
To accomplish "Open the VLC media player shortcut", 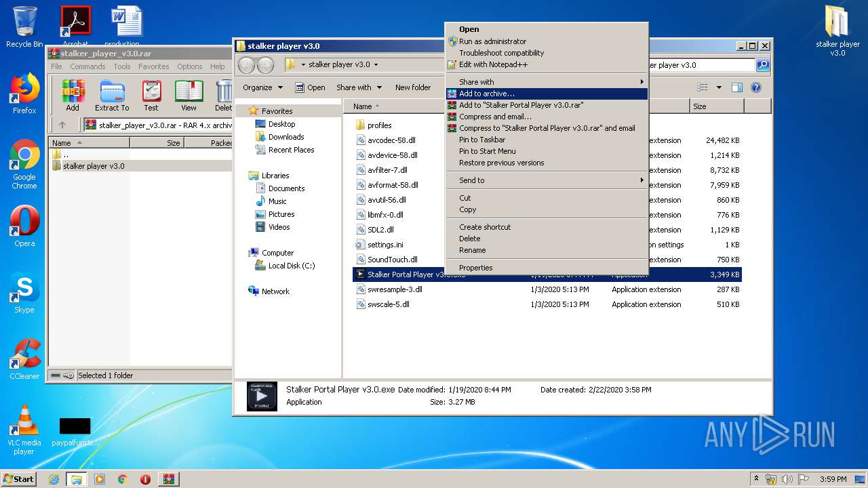I will 24,430.
